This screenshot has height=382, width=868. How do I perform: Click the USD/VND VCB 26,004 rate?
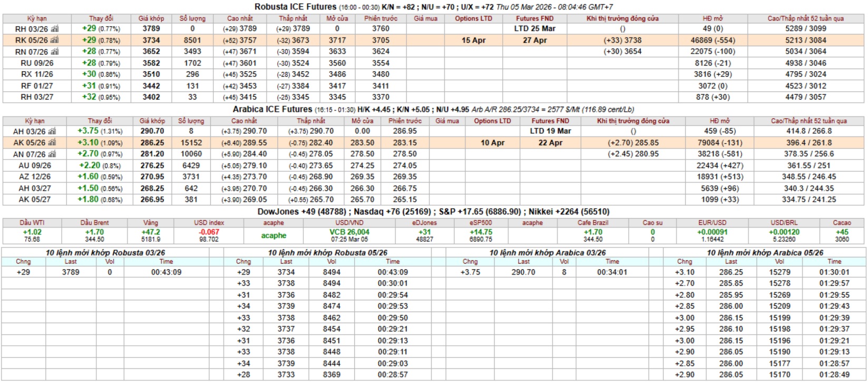click(349, 232)
